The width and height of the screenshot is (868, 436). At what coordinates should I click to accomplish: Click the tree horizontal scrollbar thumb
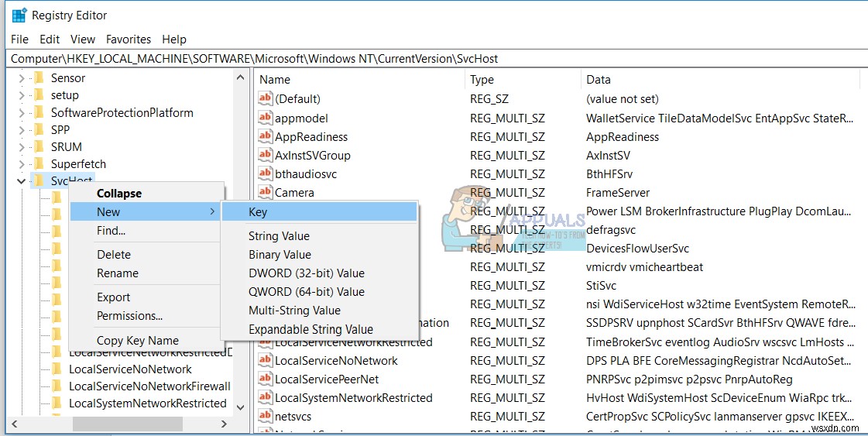(x=127, y=424)
